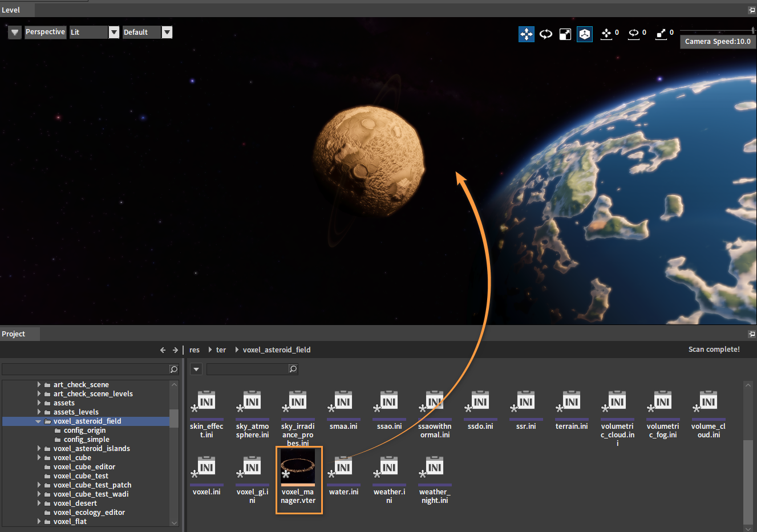Image resolution: width=757 pixels, height=532 pixels.
Task: Select the Scale tool
Action: [565, 34]
